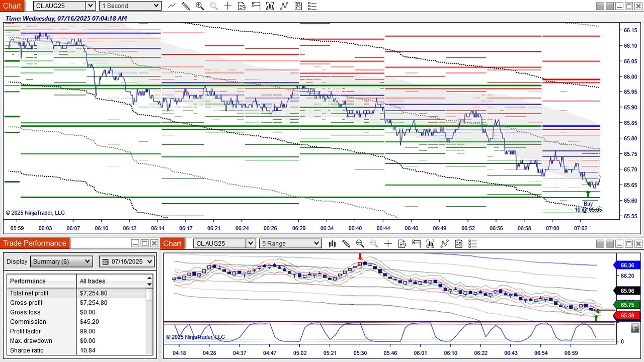Click the Total net profit row

pyautogui.click(x=76, y=293)
